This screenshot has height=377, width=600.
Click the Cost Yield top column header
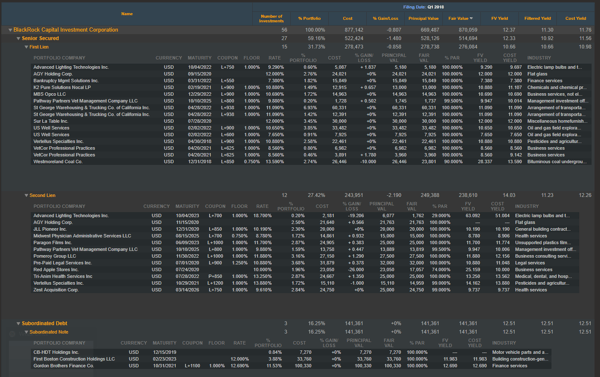point(576,18)
